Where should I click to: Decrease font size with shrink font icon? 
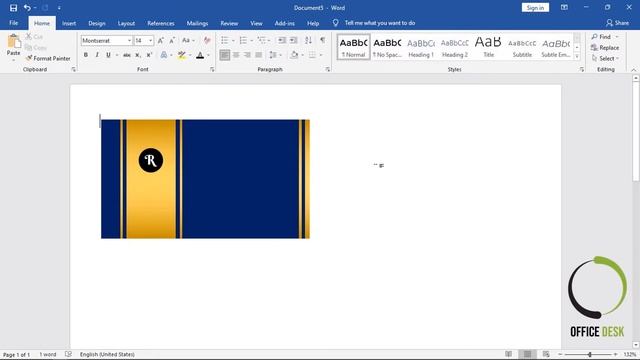172,40
